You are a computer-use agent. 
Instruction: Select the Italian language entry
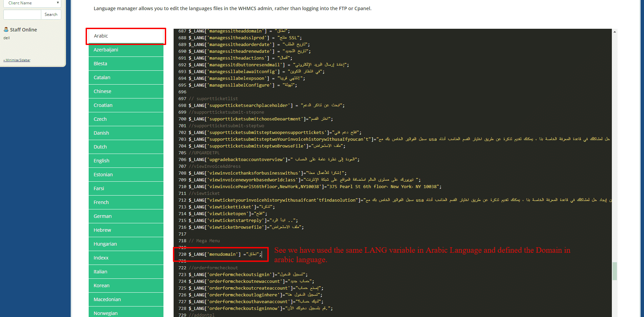(126, 272)
